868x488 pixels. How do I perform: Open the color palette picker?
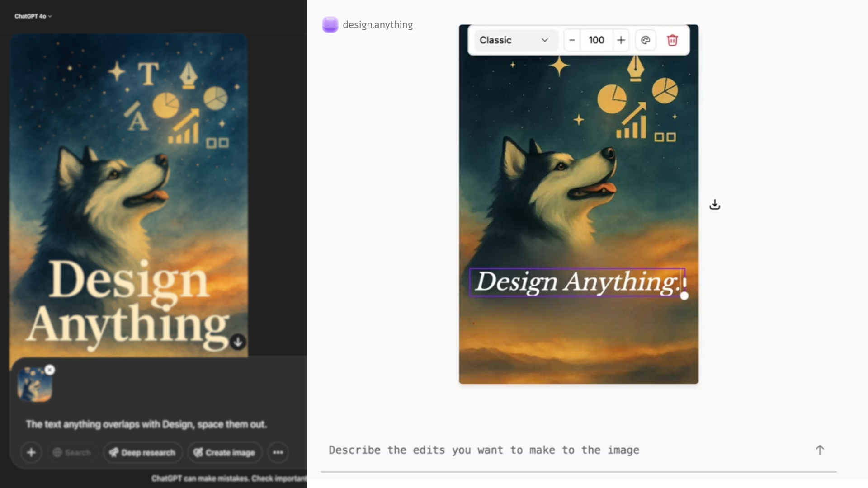645,40
